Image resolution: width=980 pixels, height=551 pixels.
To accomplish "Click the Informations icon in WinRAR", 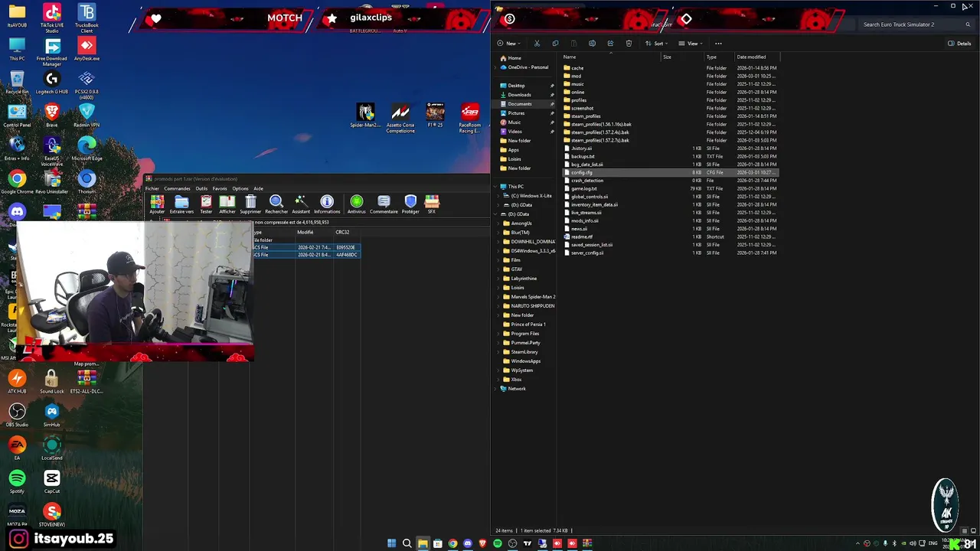I will coord(327,202).
